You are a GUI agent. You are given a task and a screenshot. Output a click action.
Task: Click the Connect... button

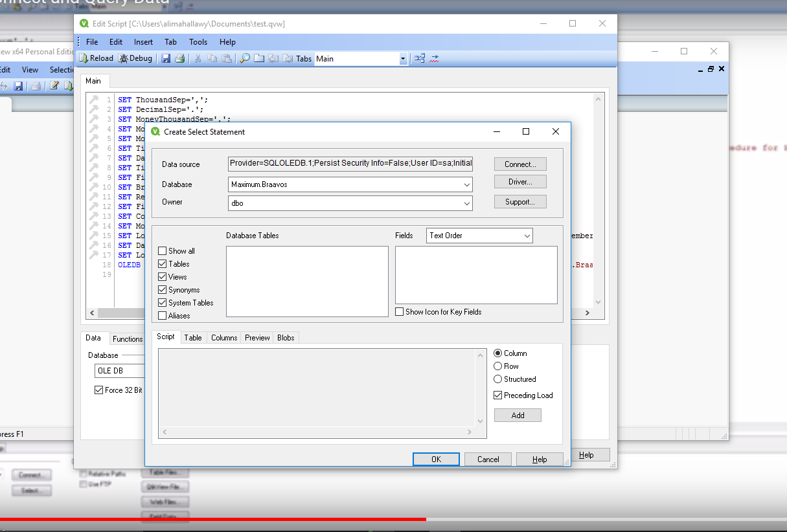click(x=520, y=164)
